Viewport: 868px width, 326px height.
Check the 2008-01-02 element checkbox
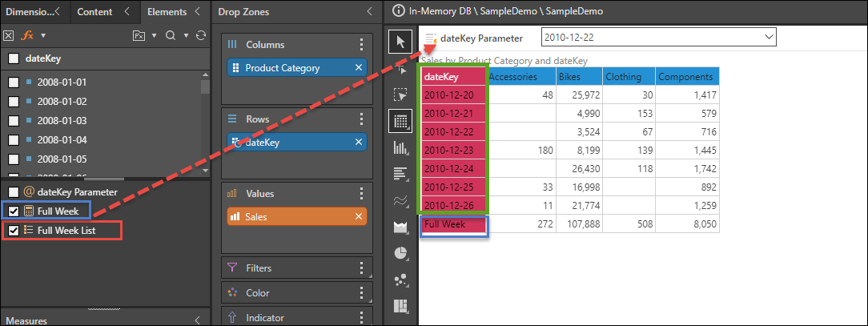14,102
